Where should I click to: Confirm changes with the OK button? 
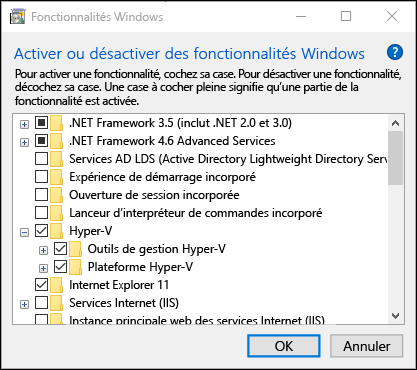[284, 346]
